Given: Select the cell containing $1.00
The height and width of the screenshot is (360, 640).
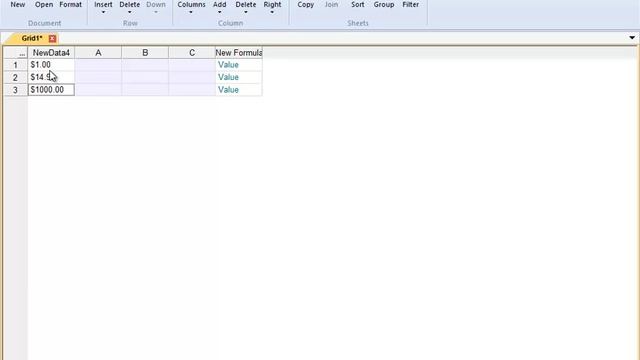Looking at the screenshot, I should pyautogui.click(x=51, y=65).
